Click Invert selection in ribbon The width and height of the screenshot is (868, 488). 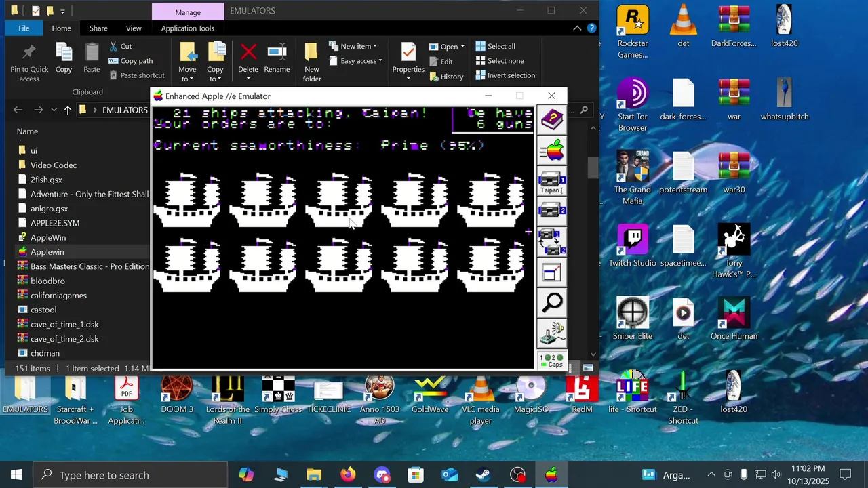click(505, 75)
